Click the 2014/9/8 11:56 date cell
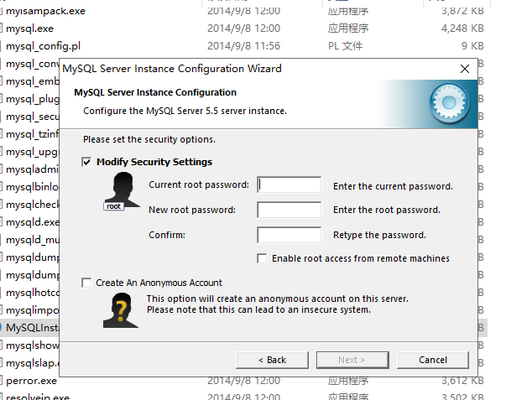The height and width of the screenshot is (400, 532). coord(243,46)
